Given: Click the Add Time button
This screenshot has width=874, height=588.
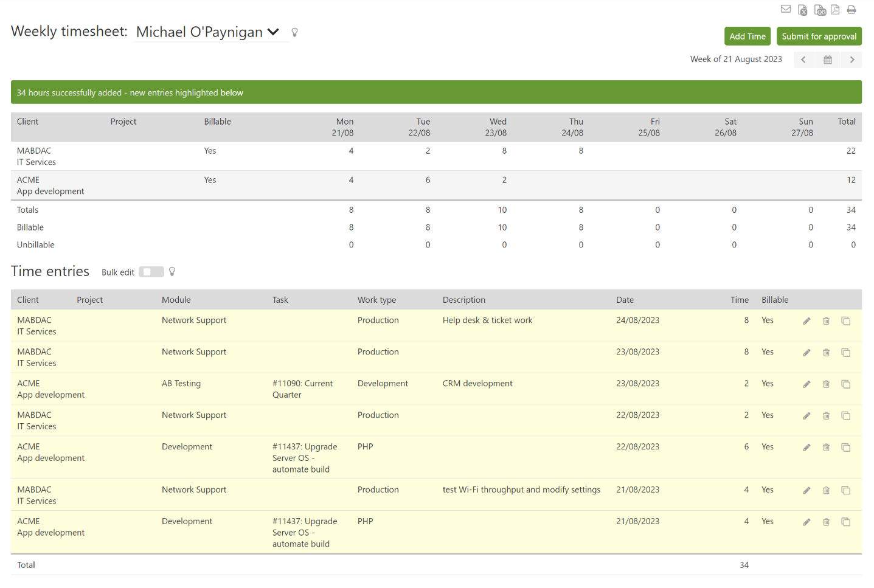Looking at the screenshot, I should (x=747, y=36).
